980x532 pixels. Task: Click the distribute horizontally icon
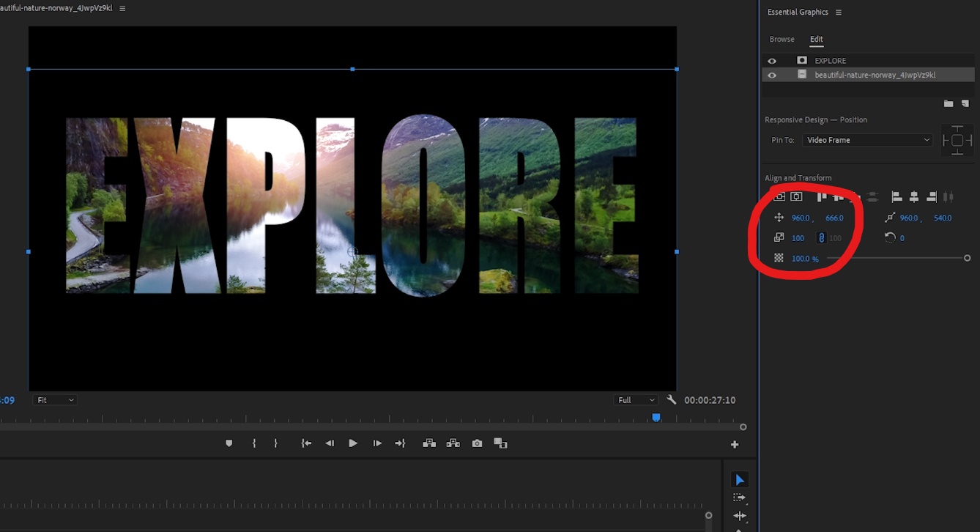(x=949, y=196)
